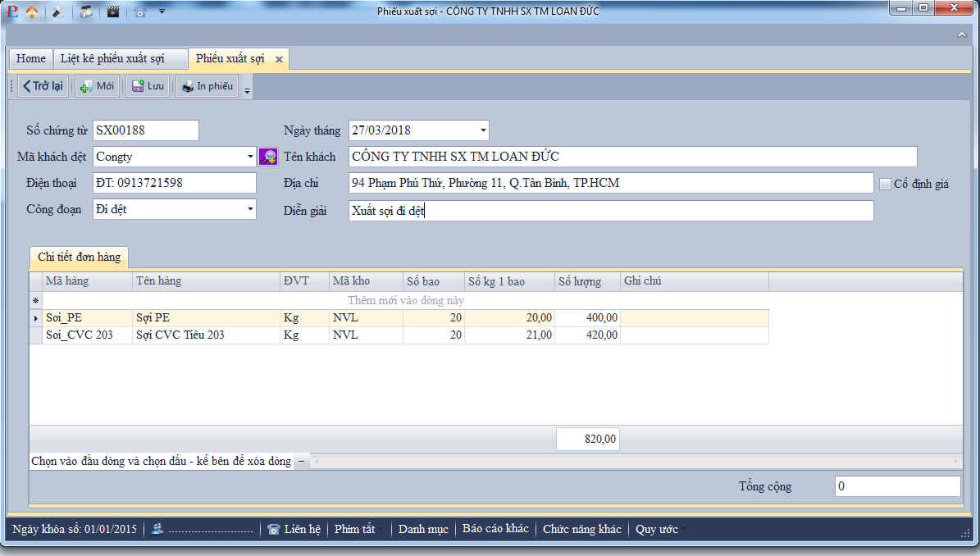Open the Chức năng khác menu
The width and height of the screenshot is (980, 556).
point(582,529)
